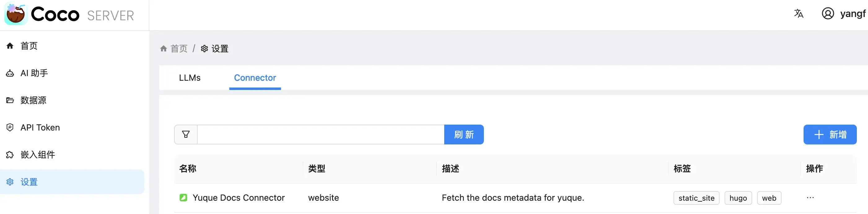
Task: Click the 设置 gear icon in sidebar
Action: point(10,182)
